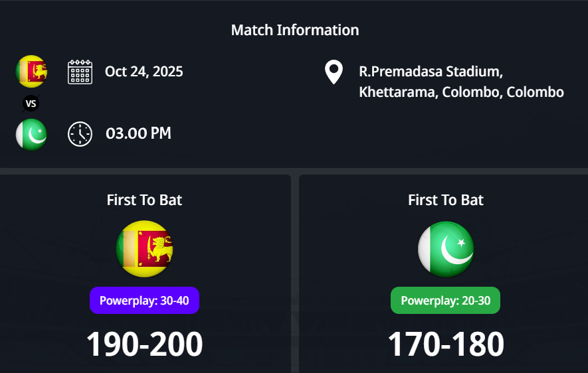
Task: Select the large Pakistan flag
Action: pyautogui.click(x=446, y=249)
